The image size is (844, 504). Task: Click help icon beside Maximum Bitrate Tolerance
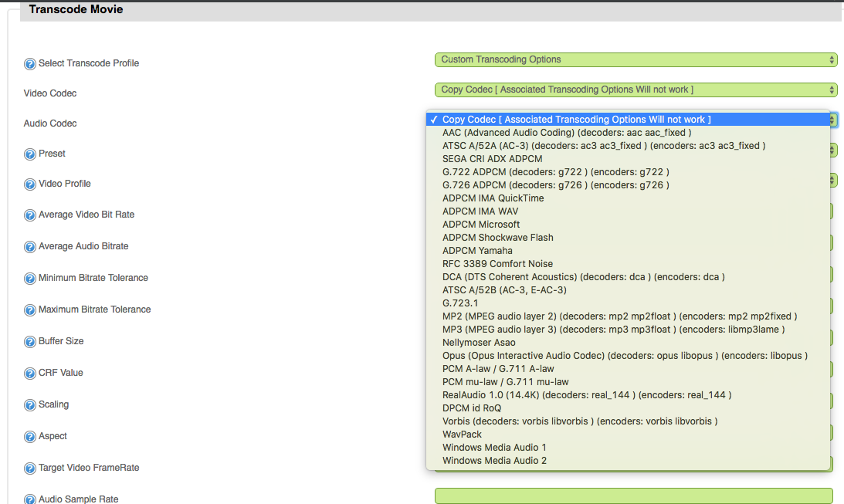(30, 310)
